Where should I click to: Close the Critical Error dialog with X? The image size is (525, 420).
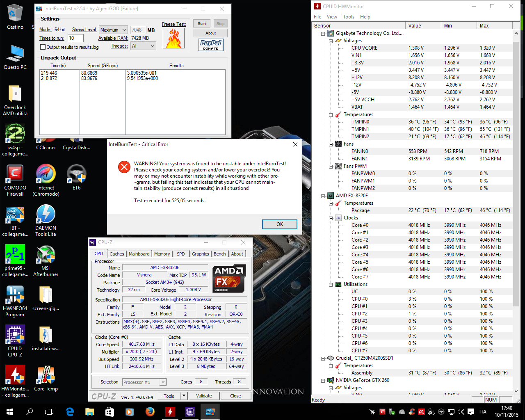click(x=295, y=144)
